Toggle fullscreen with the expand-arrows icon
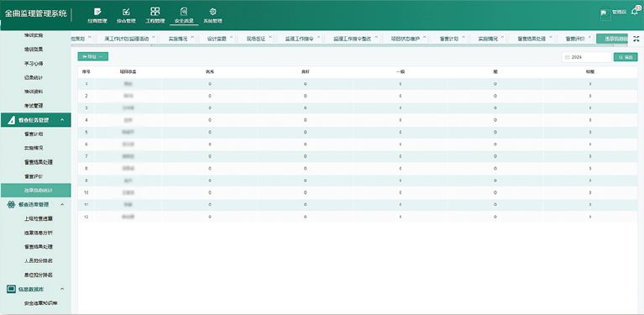 click(636, 39)
